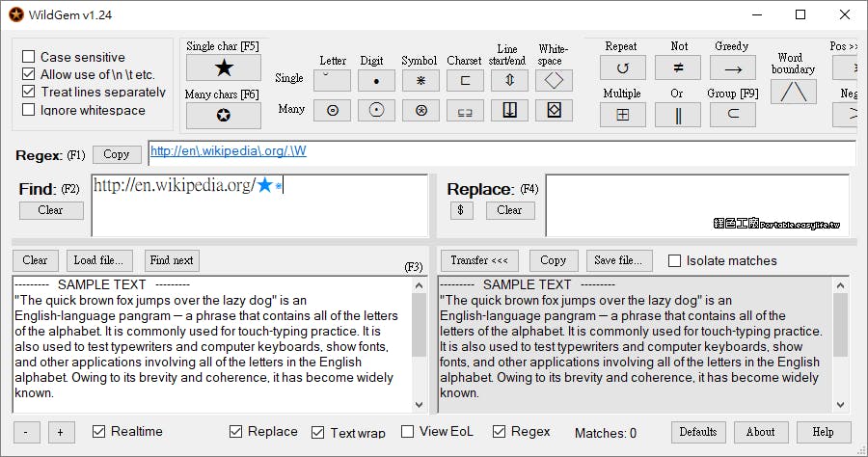
Task: Open Help
Action: (x=824, y=432)
